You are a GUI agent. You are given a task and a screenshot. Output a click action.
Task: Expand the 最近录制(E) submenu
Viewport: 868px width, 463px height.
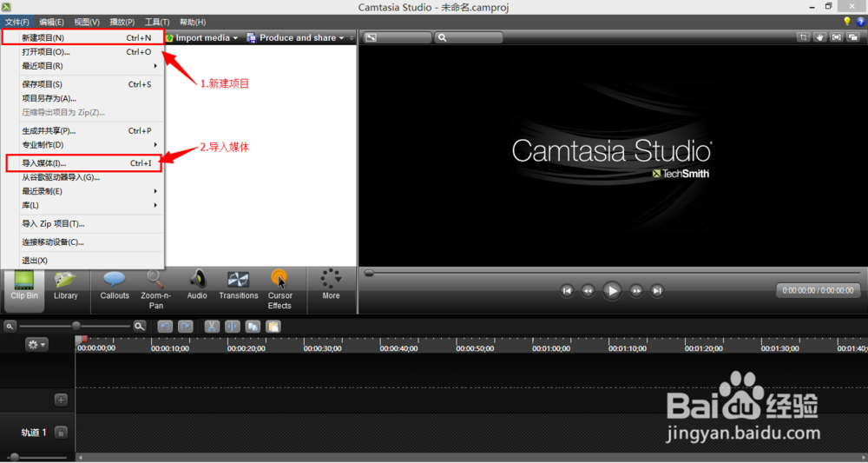point(155,191)
